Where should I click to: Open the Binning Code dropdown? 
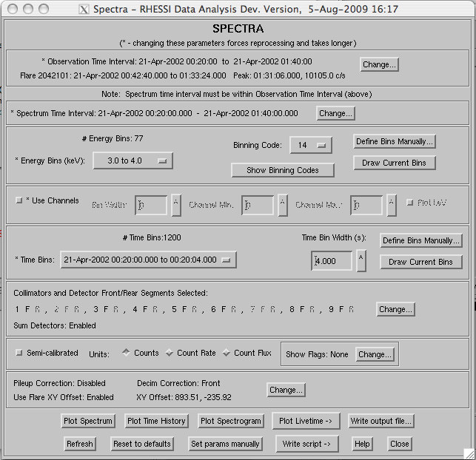pyautogui.click(x=309, y=146)
